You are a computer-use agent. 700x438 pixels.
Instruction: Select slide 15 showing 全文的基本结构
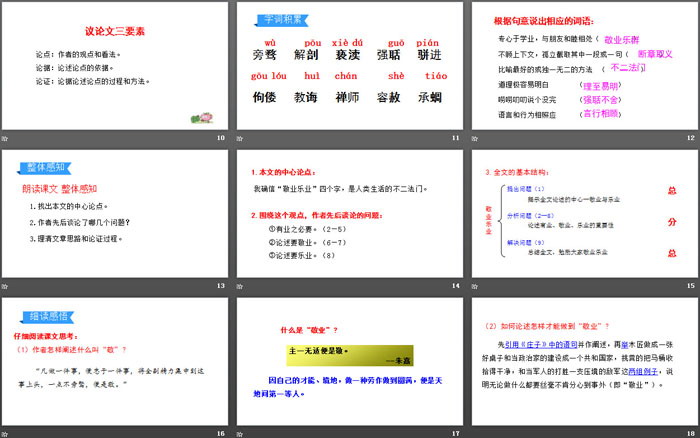point(583,213)
